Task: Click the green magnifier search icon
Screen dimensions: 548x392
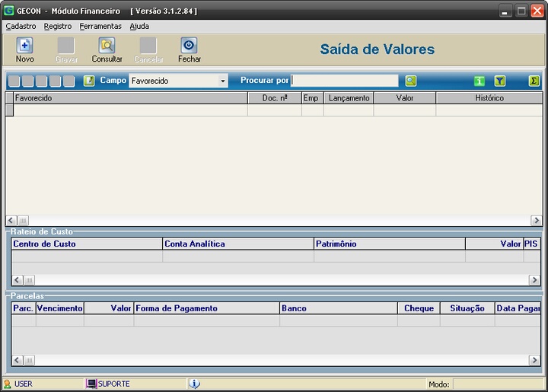Action: click(x=411, y=81)
